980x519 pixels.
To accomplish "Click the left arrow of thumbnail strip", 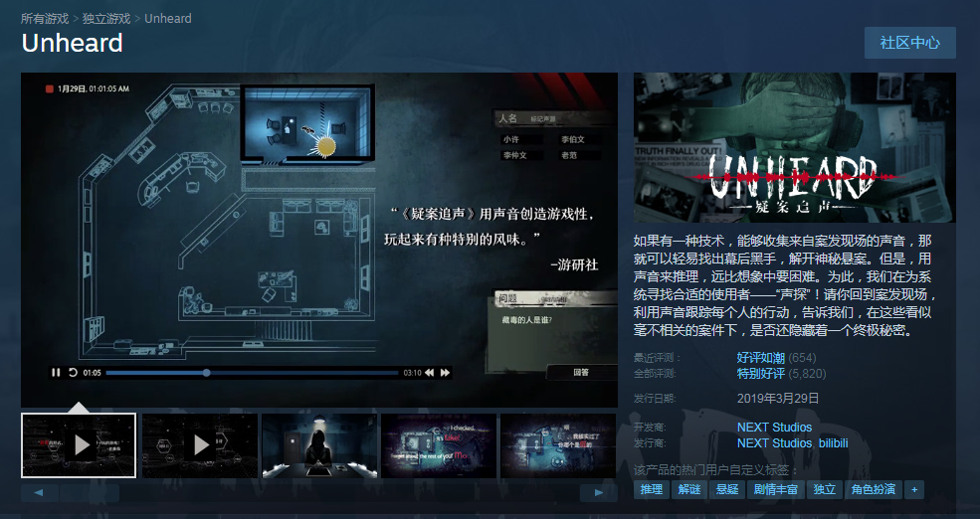I will coord(39,493).
